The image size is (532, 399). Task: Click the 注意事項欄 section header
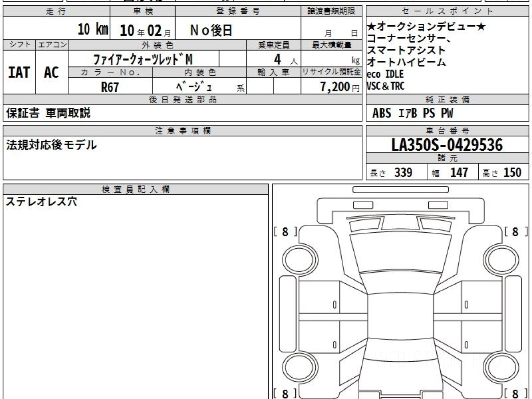[x=183, y=131]
